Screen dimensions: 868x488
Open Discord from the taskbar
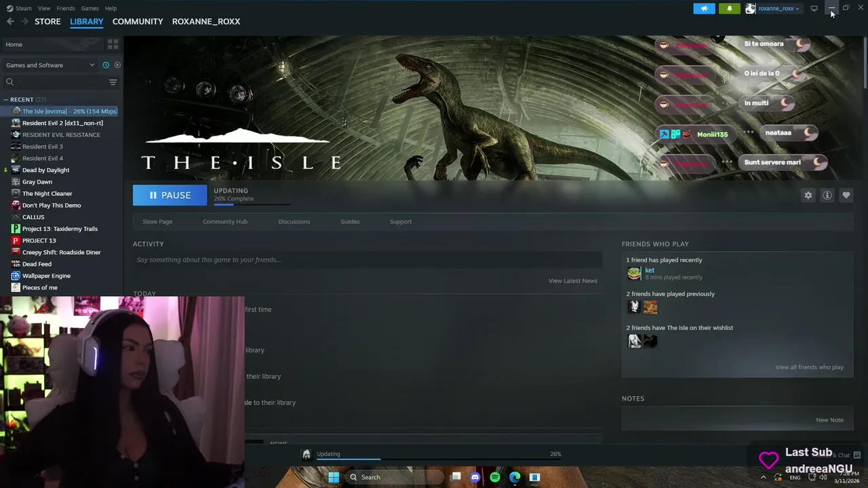point(475,477)
